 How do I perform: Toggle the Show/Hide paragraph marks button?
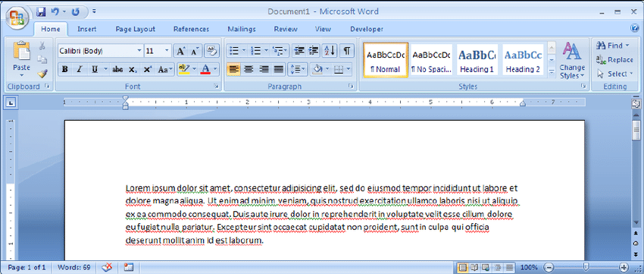pos(347,51)
